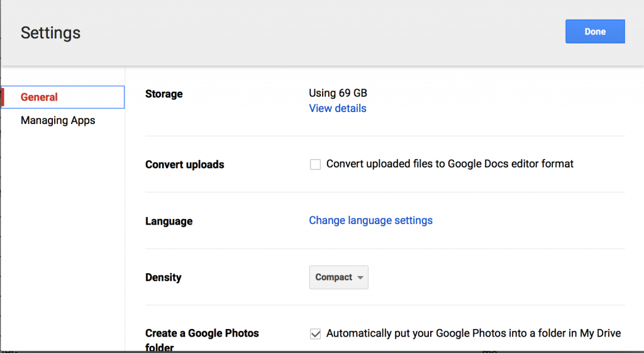This screenshot has height=353, width=644.
Task: Click the blue Done button
Action: click(x=594, y=31)
